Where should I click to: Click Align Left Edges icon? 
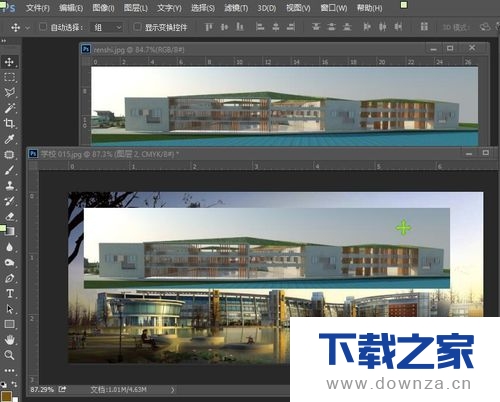[x=260, y=27]
